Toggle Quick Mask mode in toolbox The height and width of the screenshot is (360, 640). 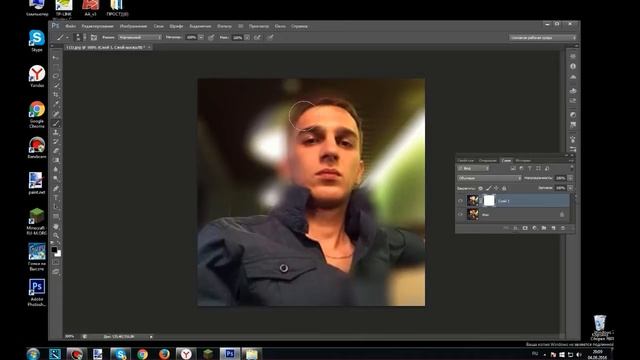[x=56, y=262]
